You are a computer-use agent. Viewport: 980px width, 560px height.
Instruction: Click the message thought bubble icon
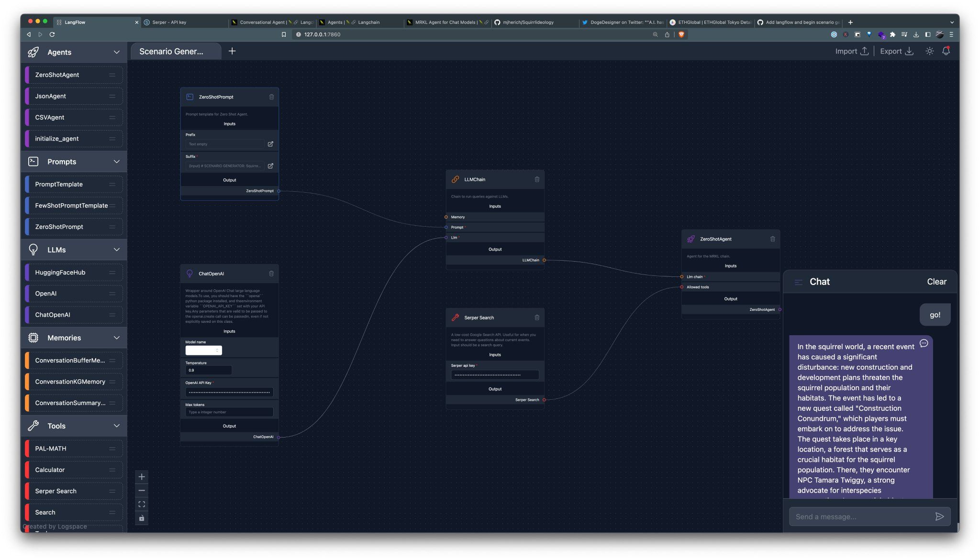click(x=924, y=343)
